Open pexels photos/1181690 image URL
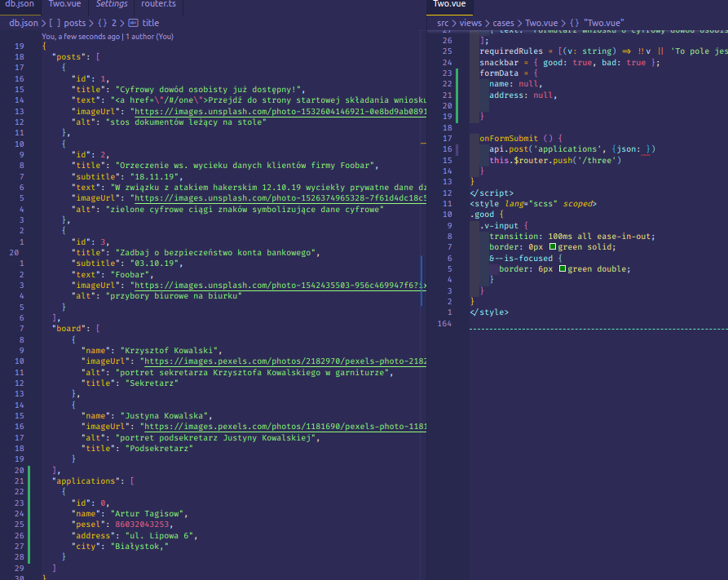This screenshot has height=580, width=728. tap(285, 426)
